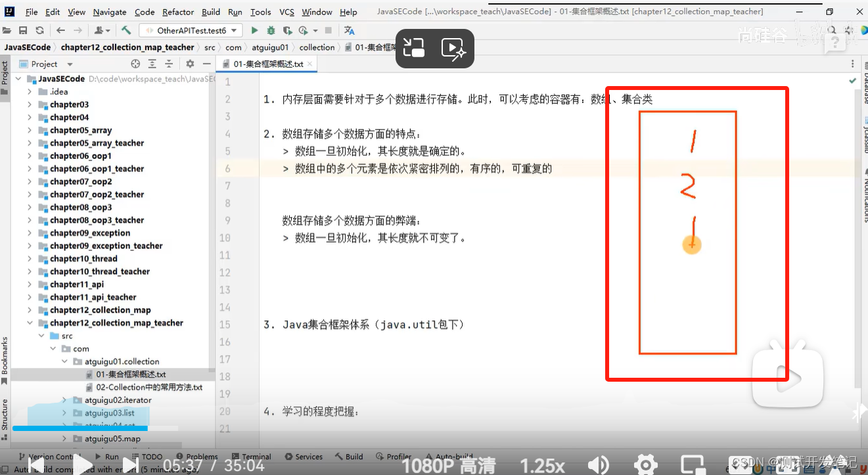
Task: Click the JavaSECode breadcrumb
Action: point(28,47)
